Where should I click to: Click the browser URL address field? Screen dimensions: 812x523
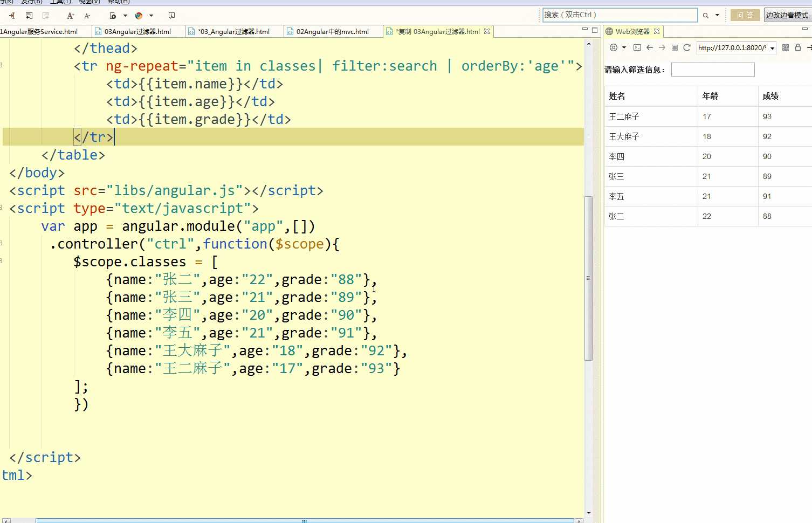tap(732, 48)
